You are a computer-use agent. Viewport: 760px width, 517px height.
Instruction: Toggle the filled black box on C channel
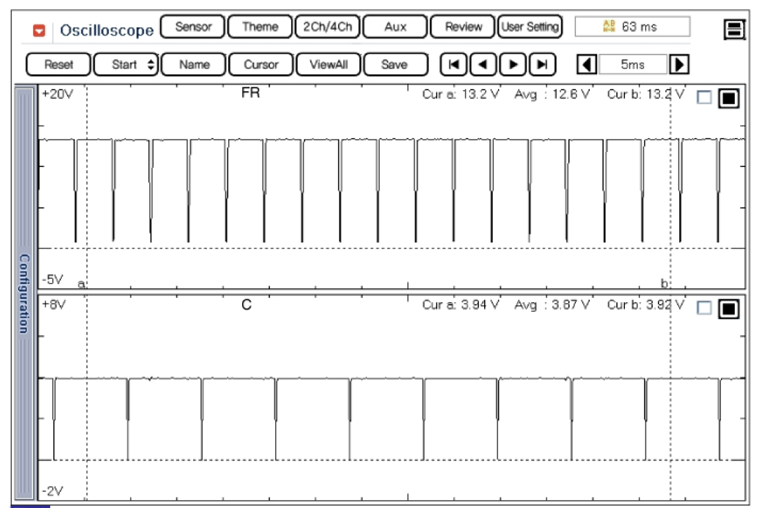728,308
